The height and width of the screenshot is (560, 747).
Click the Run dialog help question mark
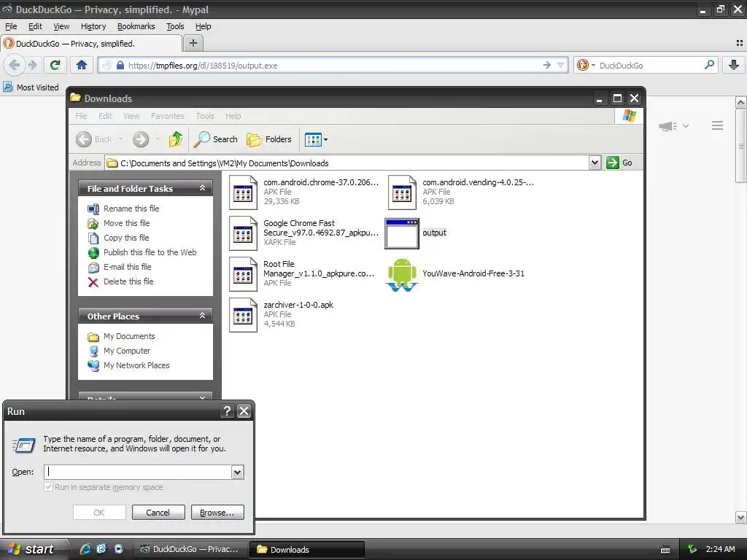(x=228, y=411)
